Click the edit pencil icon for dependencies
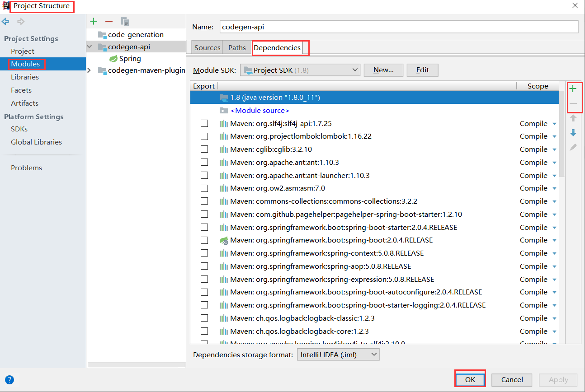The image size is (585, 392). (x=573, y=147)
